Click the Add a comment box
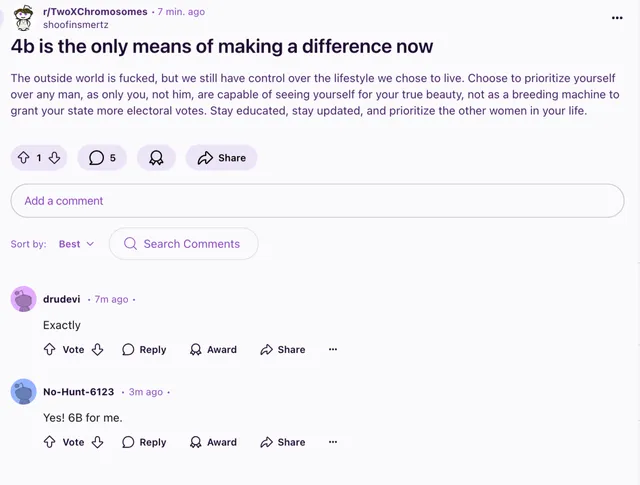This screenshot has width=640, height=485. [317, 201]
